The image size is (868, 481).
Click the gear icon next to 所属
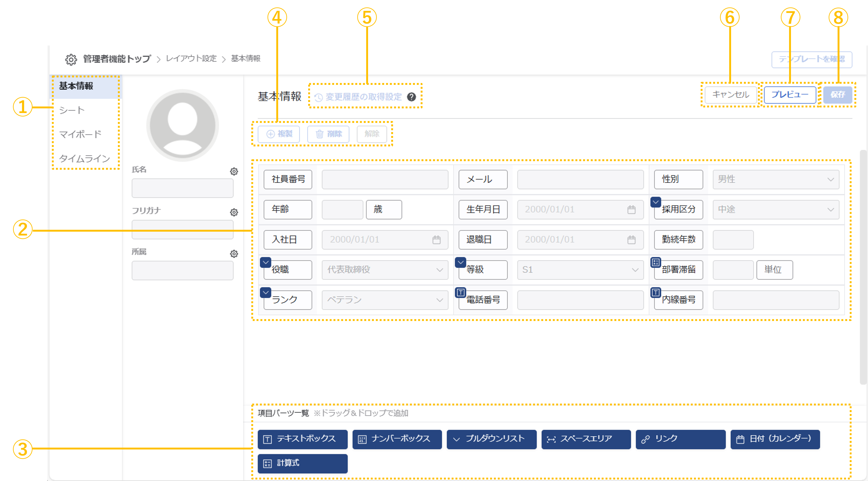(x=234, y=254)
